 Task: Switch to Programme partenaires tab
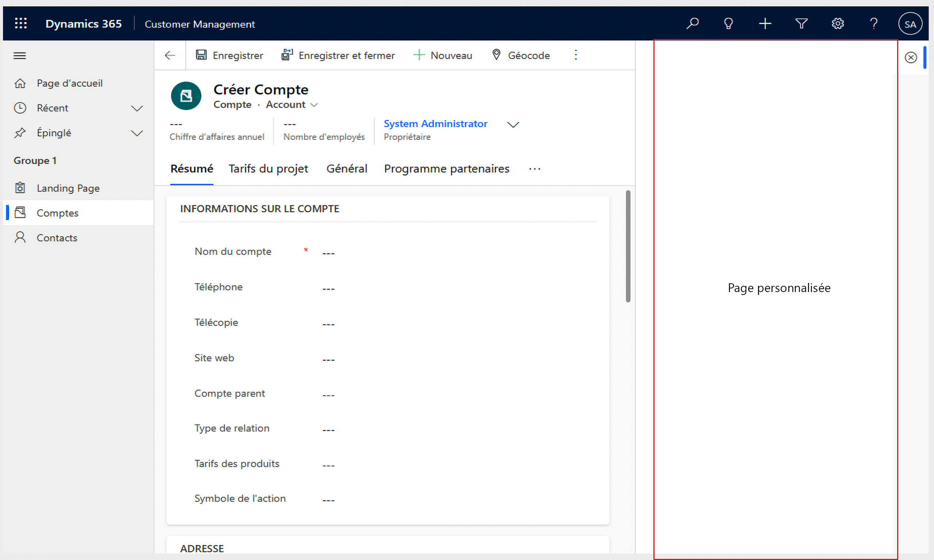(x=446, y=169)
